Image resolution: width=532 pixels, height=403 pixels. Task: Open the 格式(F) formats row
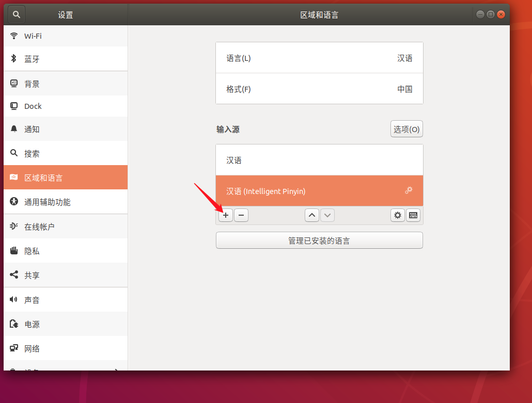[319, 89]
